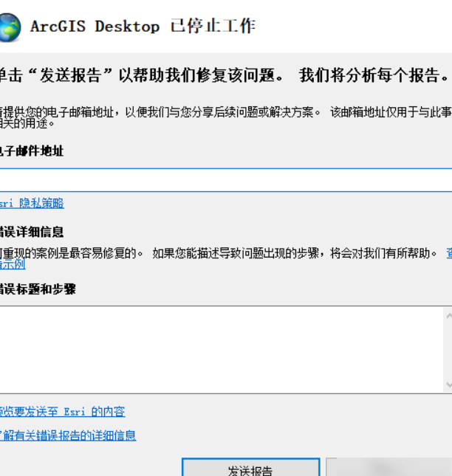452x476 pixels.
Task: Click the 发送报告 button
Action: [250, 467]
